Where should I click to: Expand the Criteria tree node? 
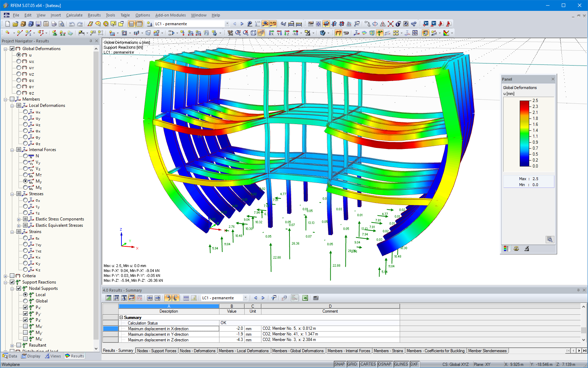pos(6,276)
